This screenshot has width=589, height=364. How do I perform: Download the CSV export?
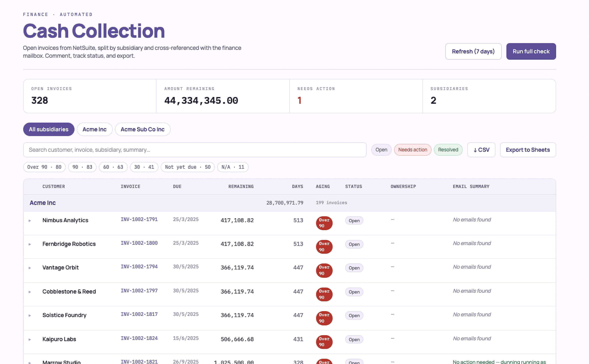click(x=481, y=150)
